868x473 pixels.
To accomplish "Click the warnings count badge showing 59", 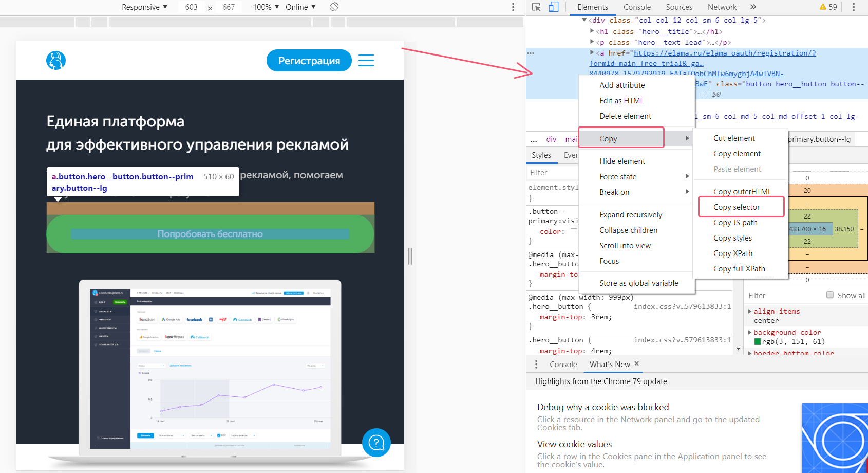I will (828, 7).
